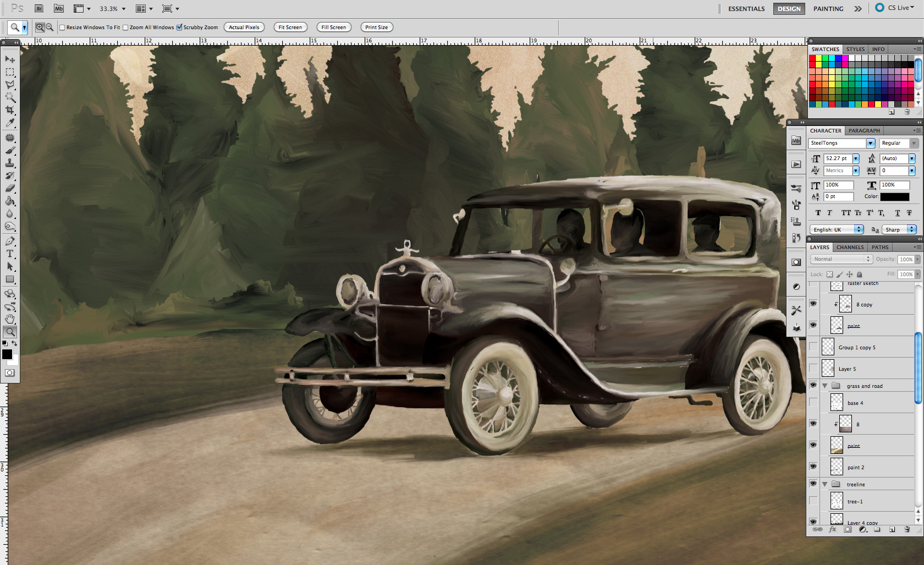Collapse the treeline group
The image size is (924, 565).
pos(825,484)
